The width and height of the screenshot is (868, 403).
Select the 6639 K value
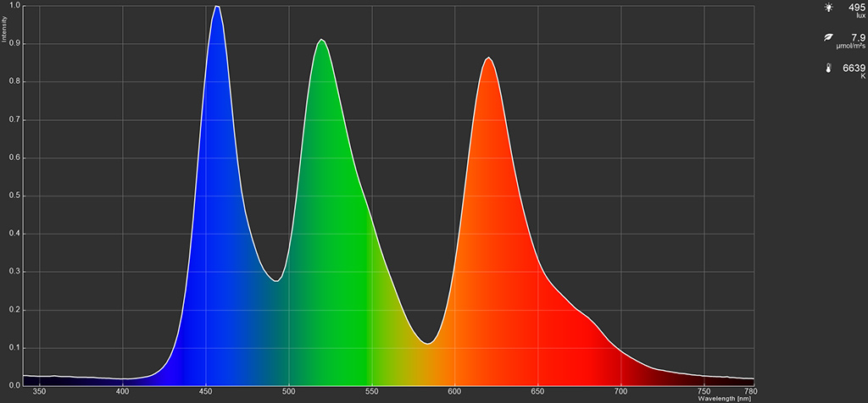[854, 68]
